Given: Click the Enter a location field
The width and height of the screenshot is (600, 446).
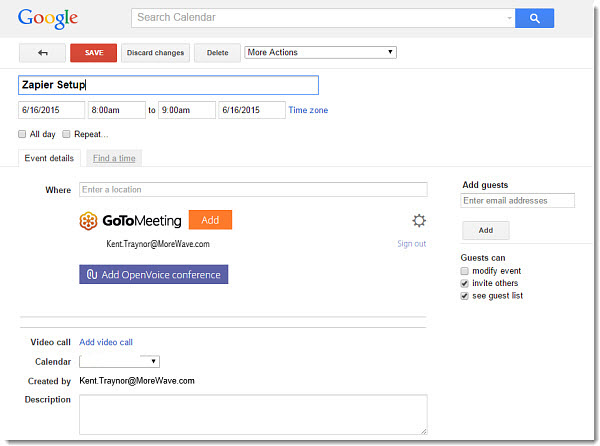Looking at the screenshot, I should click(x=252, y=189).
